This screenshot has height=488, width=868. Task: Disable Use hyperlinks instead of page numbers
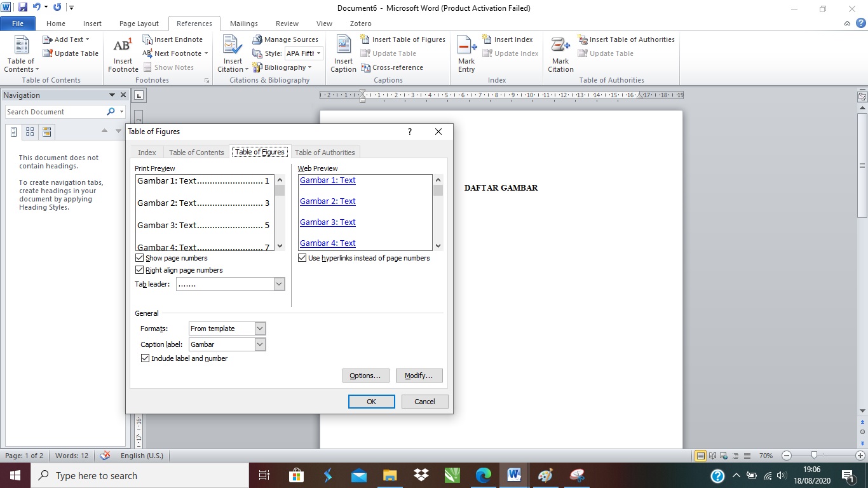tap(302, 257)
